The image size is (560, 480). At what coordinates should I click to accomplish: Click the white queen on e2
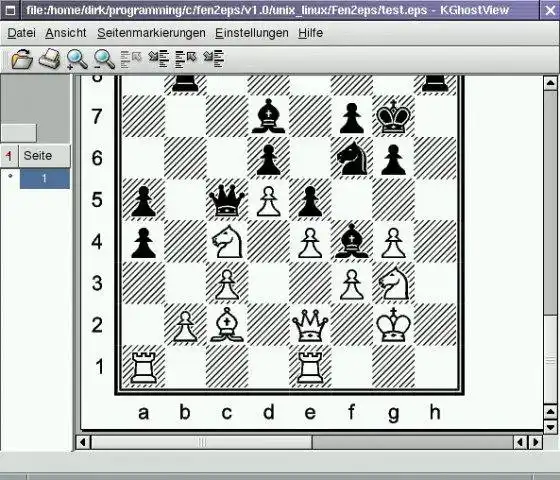tap(310, 325)
